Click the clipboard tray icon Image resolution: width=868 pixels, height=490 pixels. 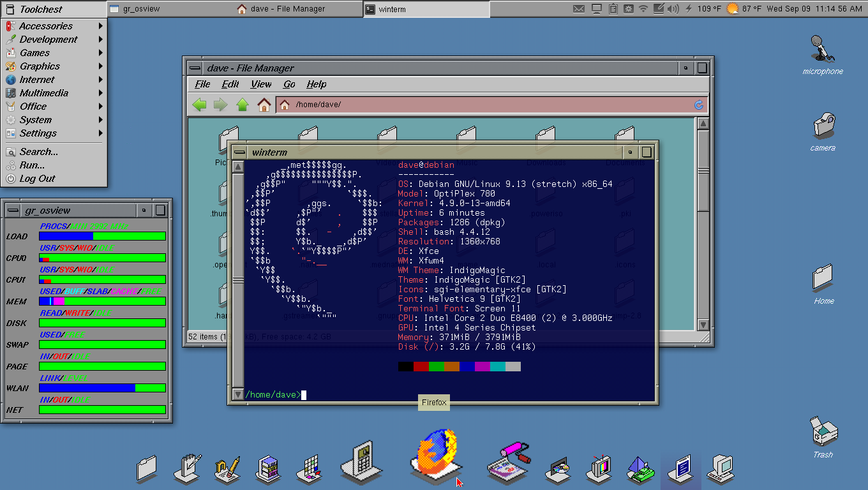[613, 9]
